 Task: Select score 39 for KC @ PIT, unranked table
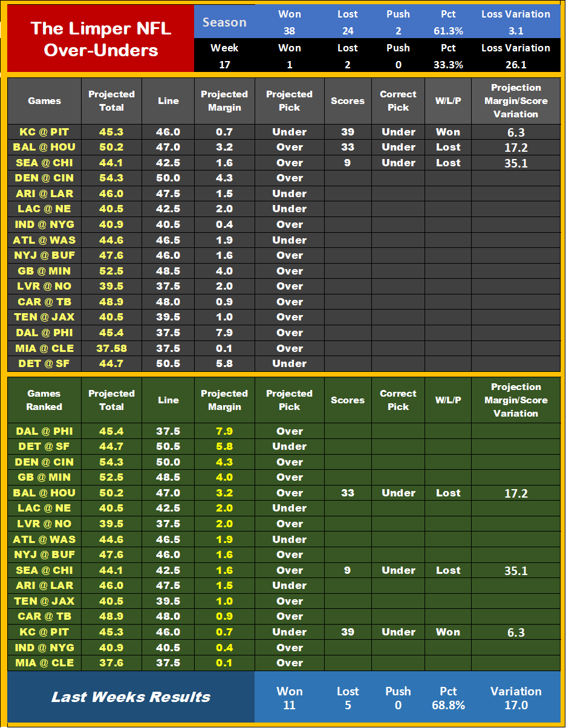pos(348,132)
